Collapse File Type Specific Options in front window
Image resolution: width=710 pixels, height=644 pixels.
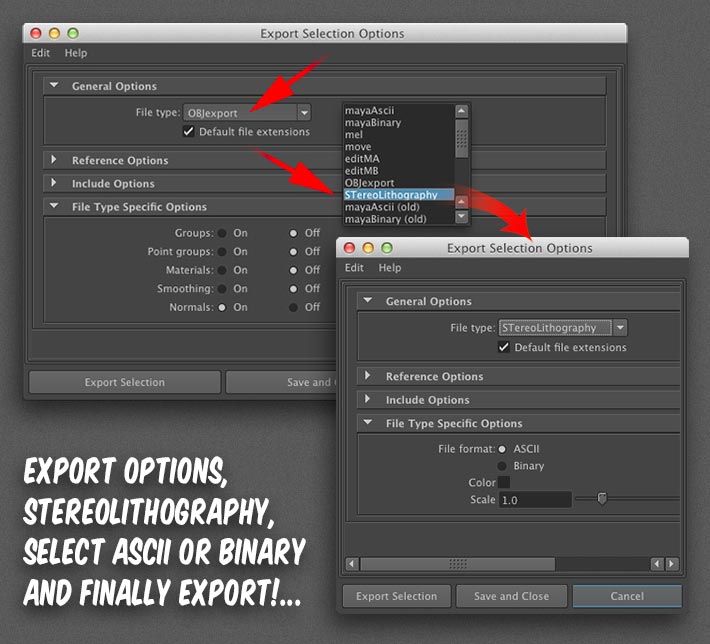367,423
